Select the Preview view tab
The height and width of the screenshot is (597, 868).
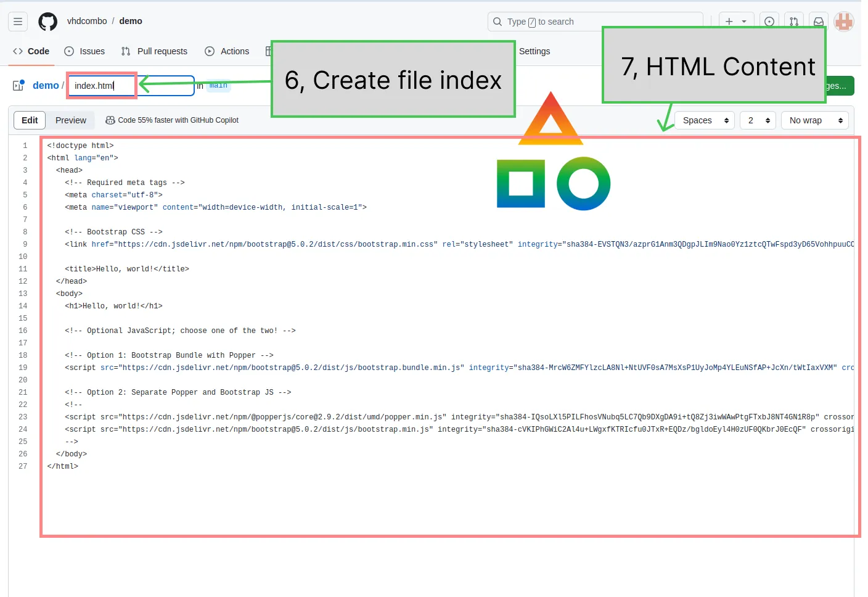click(x=71, y=120)
